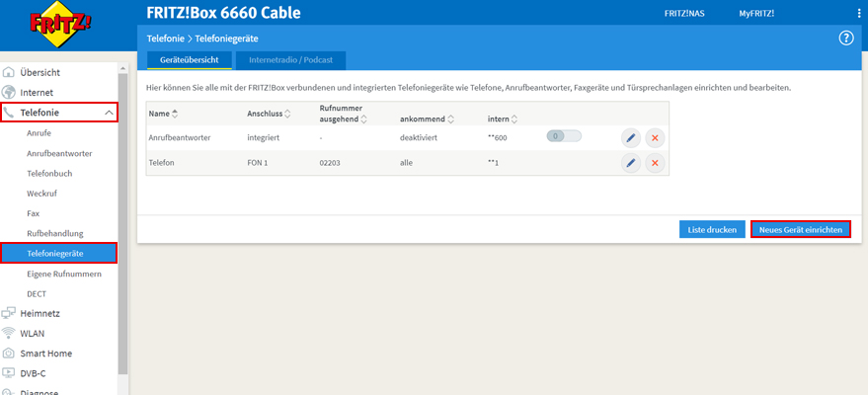
Task: Toggle the Anrufbeantworter on/off switch
Action: (x=564, y=136)
